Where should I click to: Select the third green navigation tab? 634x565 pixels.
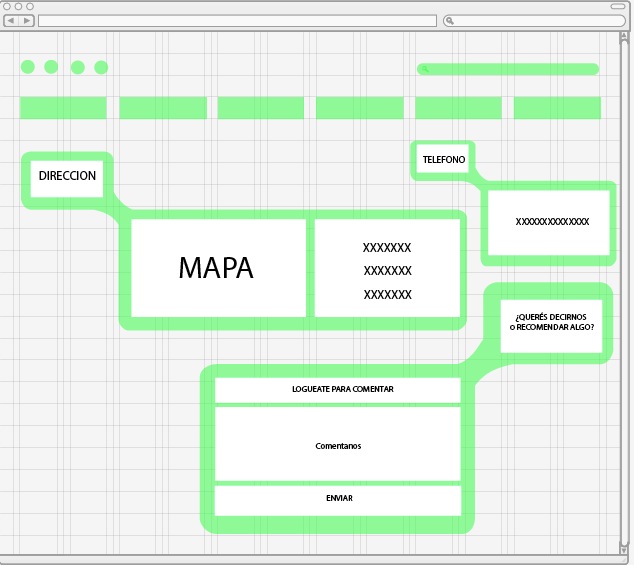tap(261, 108)
